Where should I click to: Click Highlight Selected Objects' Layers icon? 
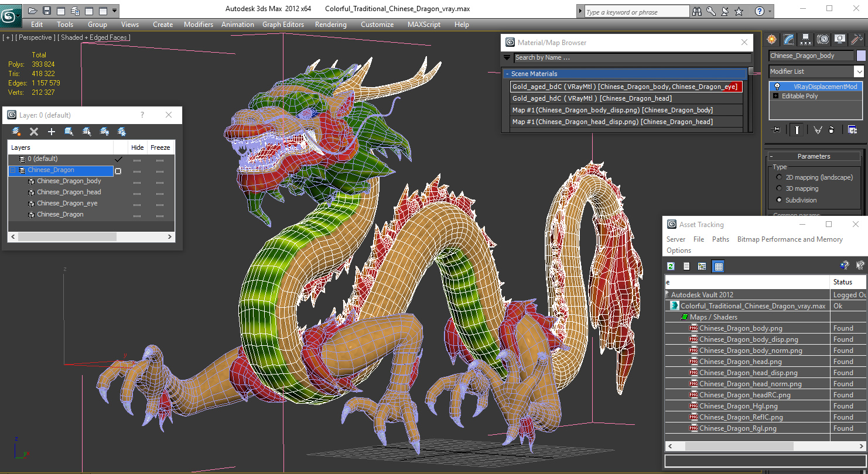pos(87,132)
